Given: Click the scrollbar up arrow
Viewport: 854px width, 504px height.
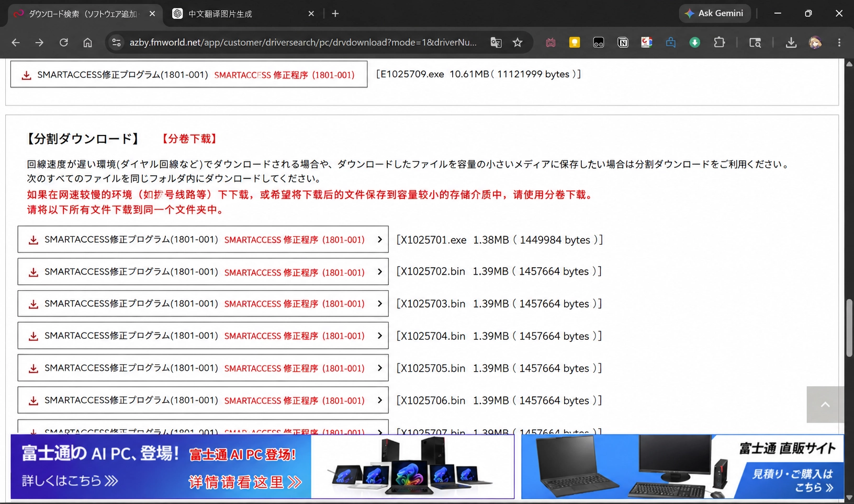Looking at the screenshot, I should (849, 64).
